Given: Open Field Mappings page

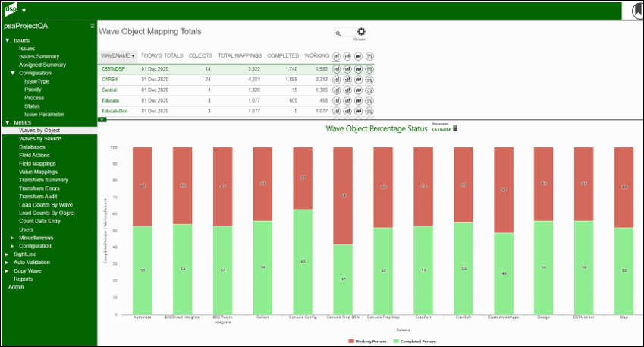Looking at the screenshot, I should pos(37,163).
